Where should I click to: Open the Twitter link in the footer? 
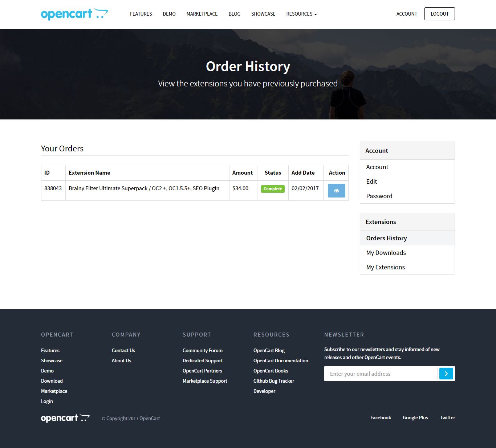coord(447,418)
